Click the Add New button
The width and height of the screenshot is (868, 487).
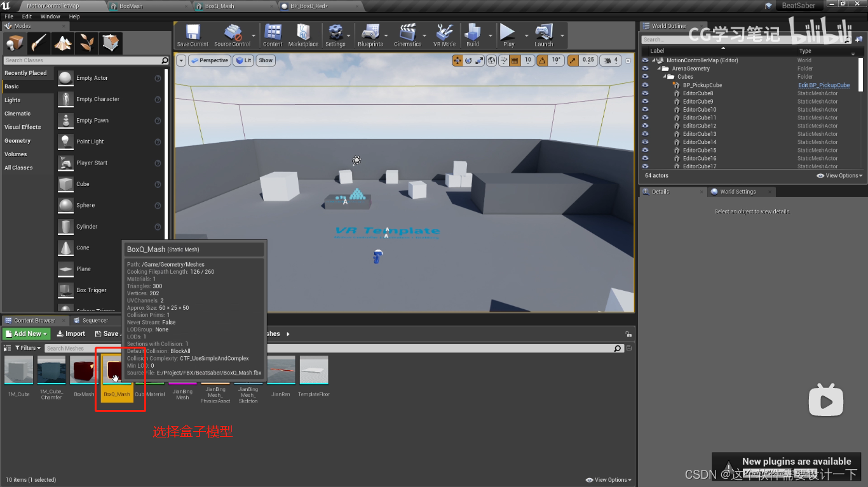pos(26,333)
